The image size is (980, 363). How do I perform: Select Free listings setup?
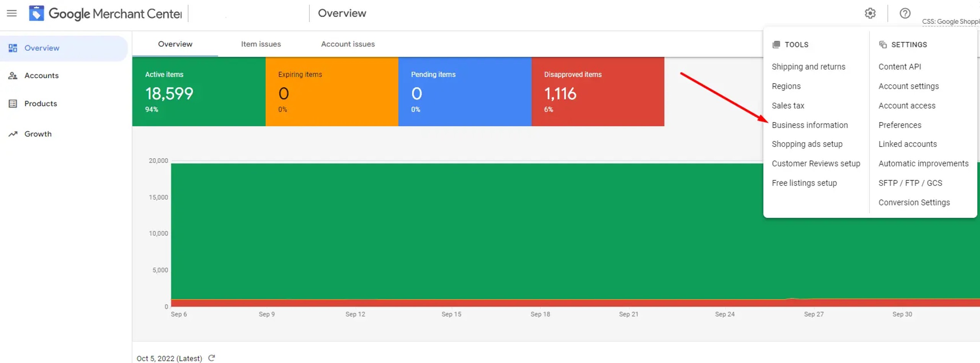[804, 183]
